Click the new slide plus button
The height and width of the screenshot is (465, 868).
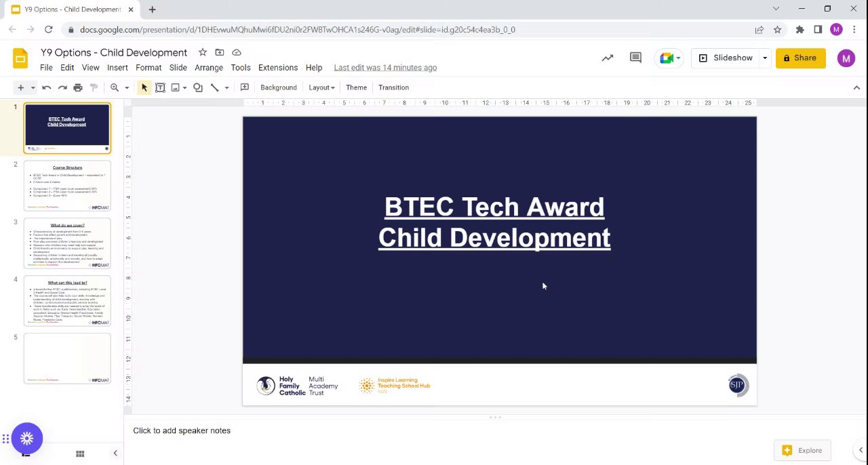(20, 87)
